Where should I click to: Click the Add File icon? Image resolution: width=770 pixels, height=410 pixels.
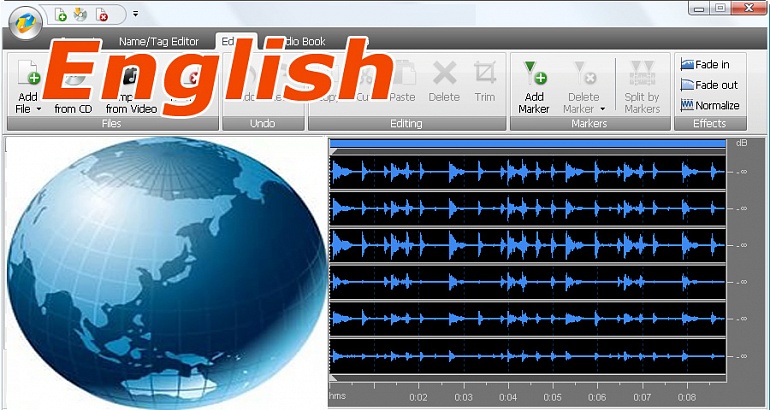pyautogui.click(x=29, y=75)
